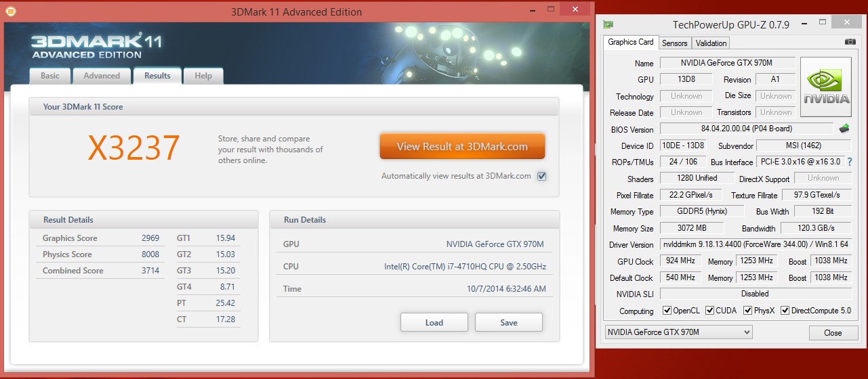Select the Results tab in 3DMark

coord(157,76)
